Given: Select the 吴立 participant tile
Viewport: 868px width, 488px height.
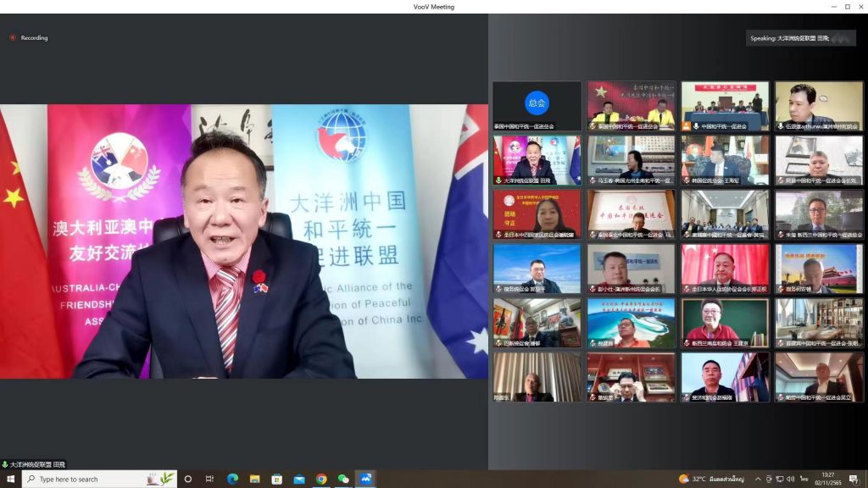Looking at the screenshot, I should (x=820, y=377).
